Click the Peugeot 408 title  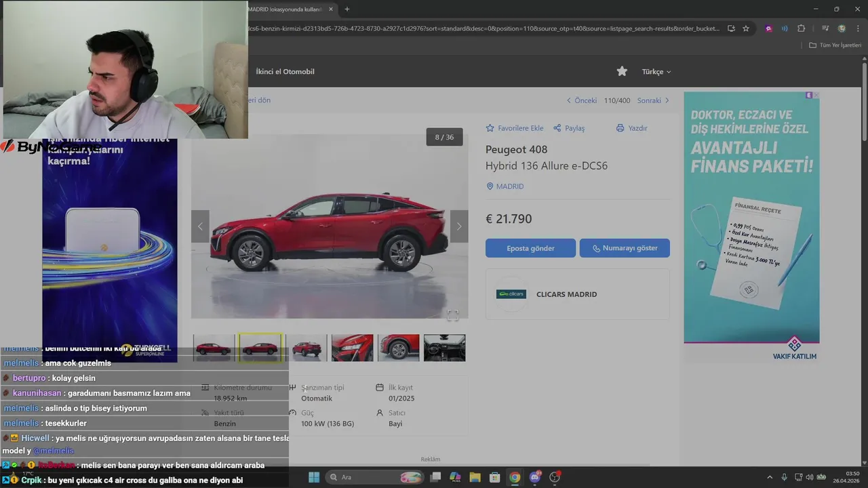click(x=516, y=150)
